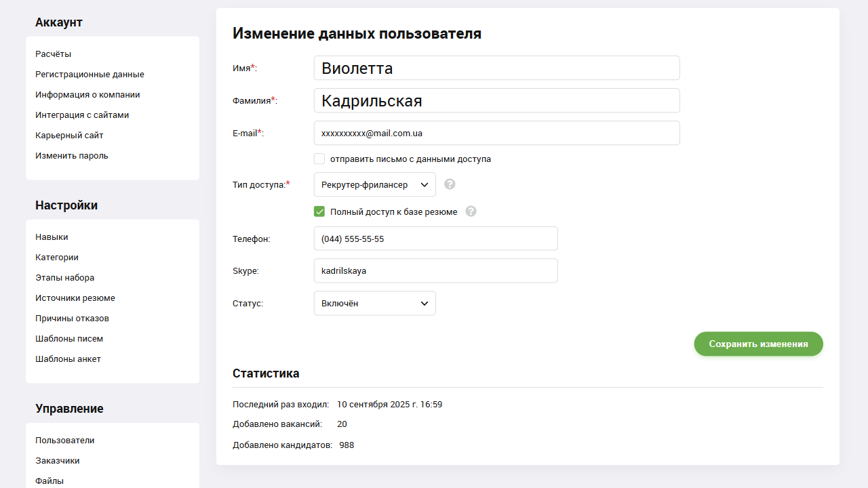Click the Телефон input field

[435, 239]
